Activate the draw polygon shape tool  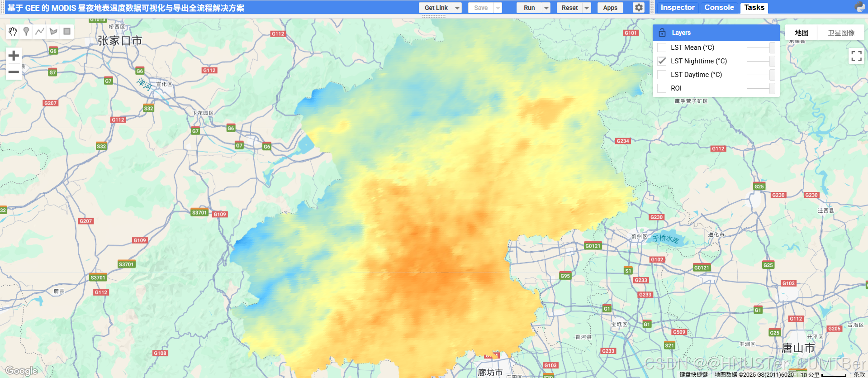[x=53, y=31]
